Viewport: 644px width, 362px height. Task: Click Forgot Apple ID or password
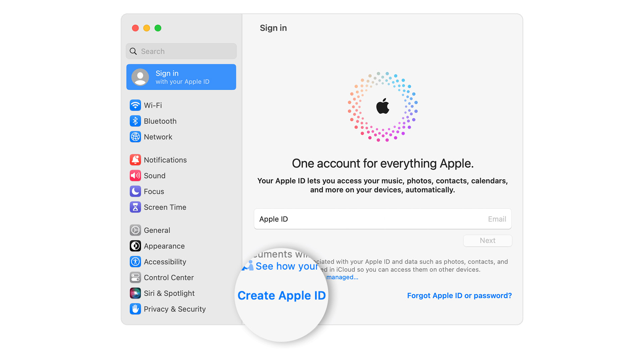click(x=460, y=295)
